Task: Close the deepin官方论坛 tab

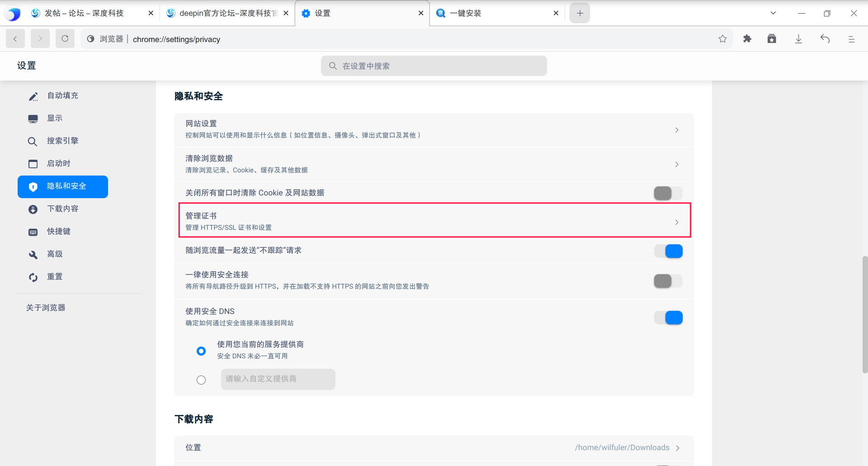Action: [x=286, y=13]
